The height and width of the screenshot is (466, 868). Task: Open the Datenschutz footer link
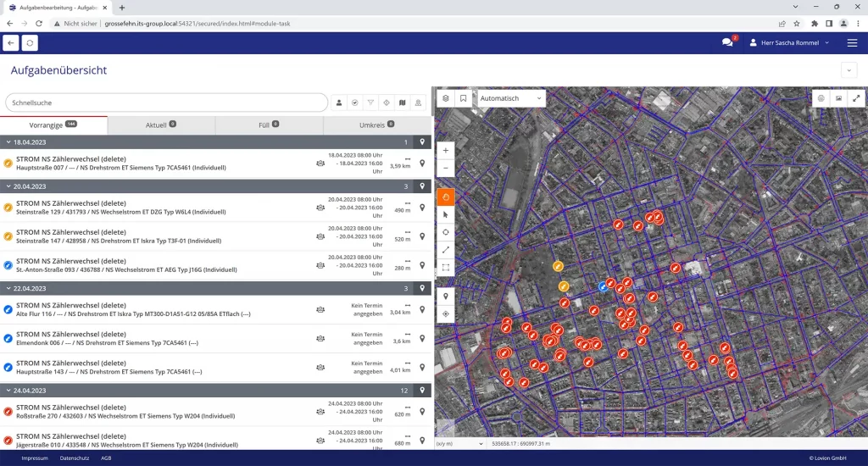(73, 458)
